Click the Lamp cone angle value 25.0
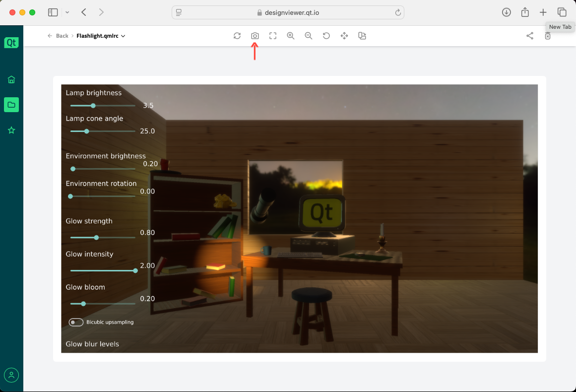The image size is (576, 392). pos(147,131)
